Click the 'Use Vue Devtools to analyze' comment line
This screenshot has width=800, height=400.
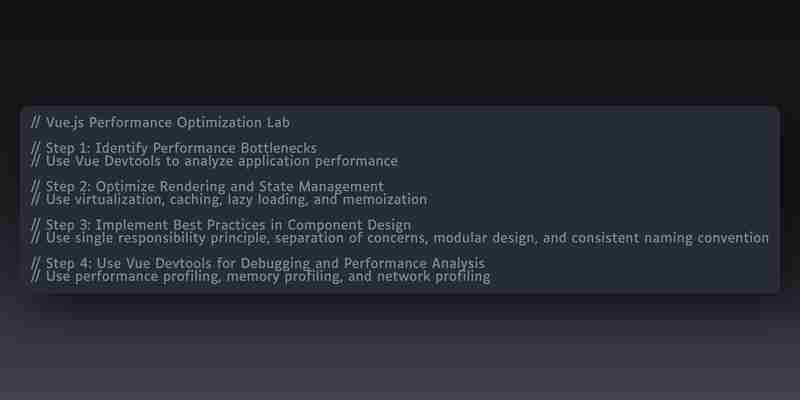pyautogui.click(x=214, y=161)
